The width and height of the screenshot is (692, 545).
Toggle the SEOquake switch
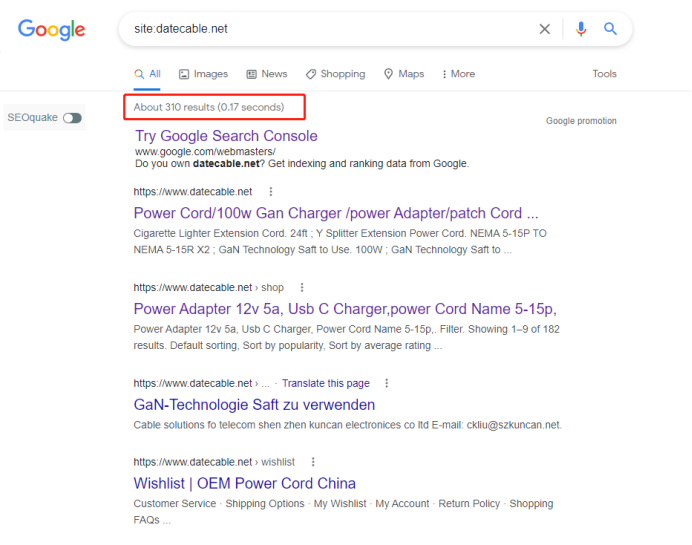point(72,118)
